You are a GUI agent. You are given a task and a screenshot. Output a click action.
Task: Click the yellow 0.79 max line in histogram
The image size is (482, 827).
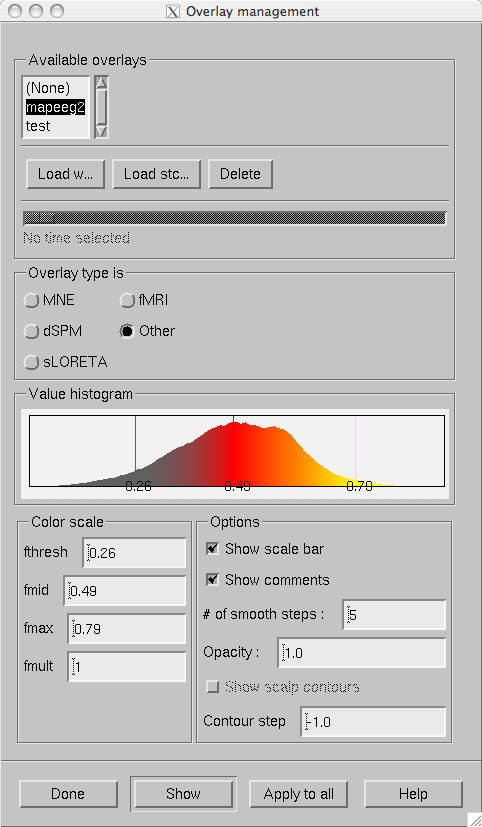pos(355,448)
